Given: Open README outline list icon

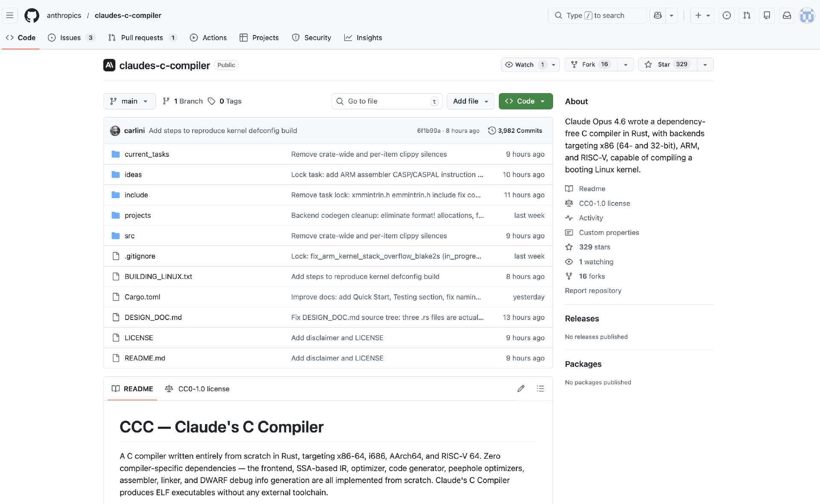Looking at the screenshot, I should [540, 389].
